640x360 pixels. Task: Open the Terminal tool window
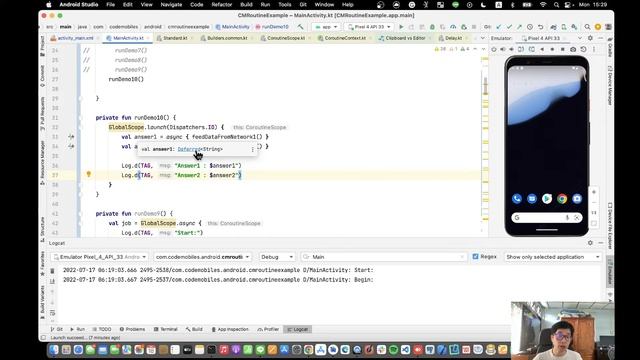165,329
